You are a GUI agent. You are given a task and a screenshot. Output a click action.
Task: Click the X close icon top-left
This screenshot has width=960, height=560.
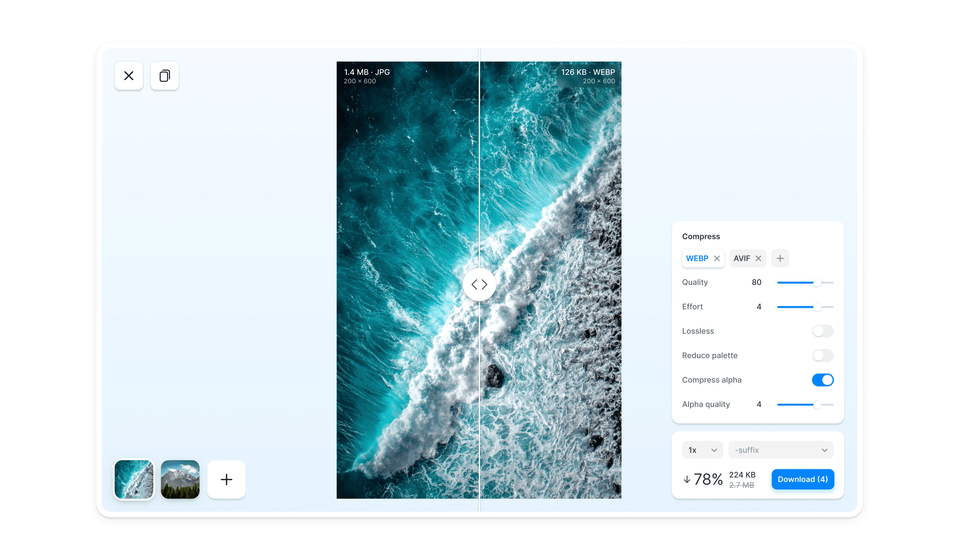129,76
